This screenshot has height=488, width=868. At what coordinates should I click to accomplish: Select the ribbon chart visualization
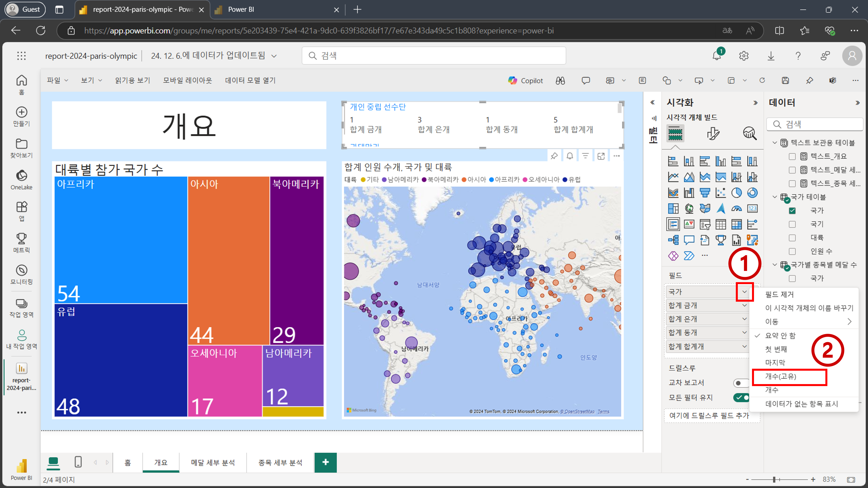point(673,193)
